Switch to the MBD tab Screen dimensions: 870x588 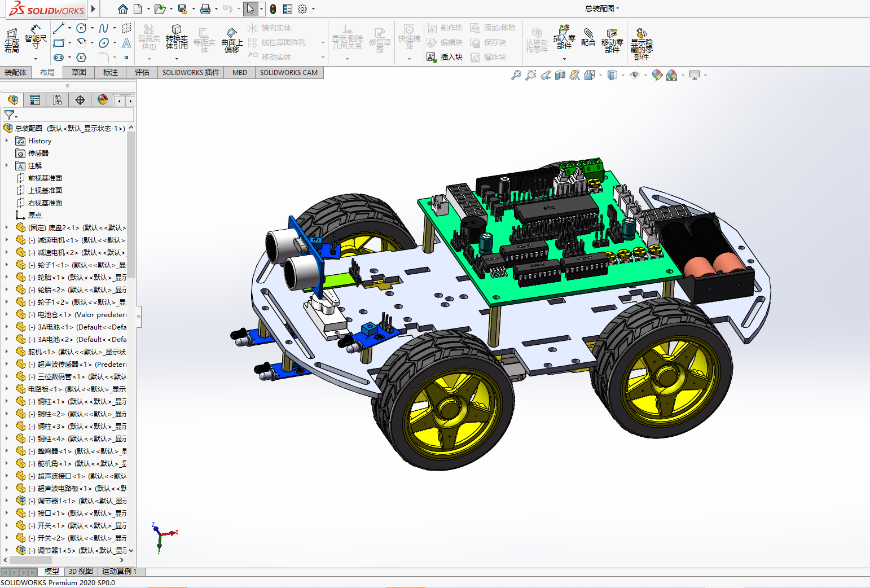click(240, 72)
